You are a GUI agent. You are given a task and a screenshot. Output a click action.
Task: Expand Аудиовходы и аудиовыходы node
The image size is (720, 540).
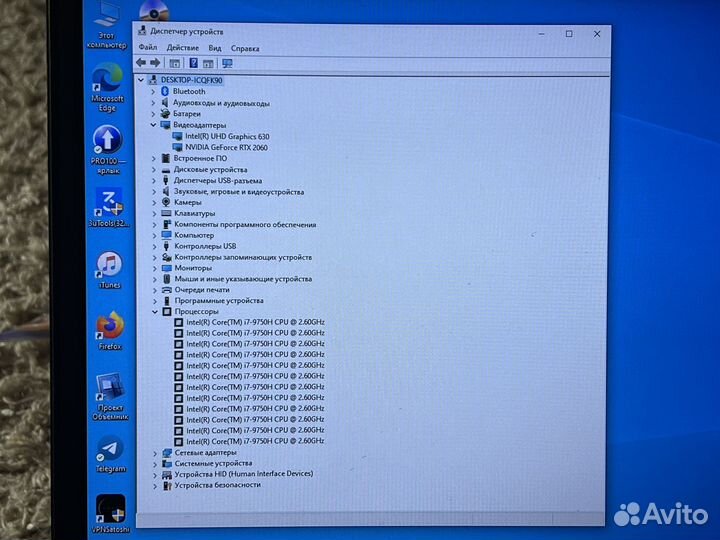coord(153,103)
